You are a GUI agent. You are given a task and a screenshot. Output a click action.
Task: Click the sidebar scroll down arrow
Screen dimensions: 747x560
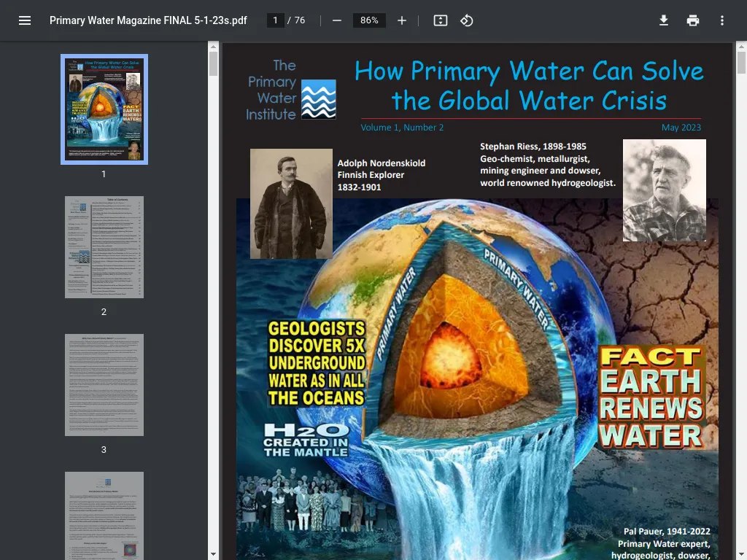(214, 555)
